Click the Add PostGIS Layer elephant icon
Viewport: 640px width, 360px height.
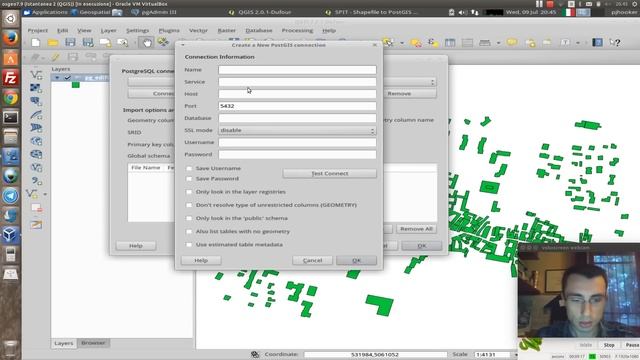pos(36,101)
